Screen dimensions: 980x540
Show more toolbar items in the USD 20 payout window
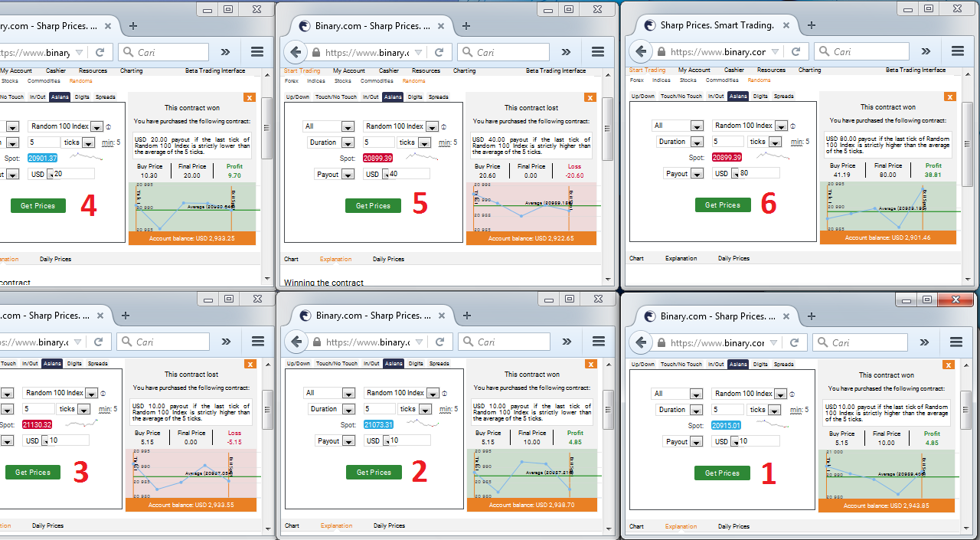pos(225,52)
